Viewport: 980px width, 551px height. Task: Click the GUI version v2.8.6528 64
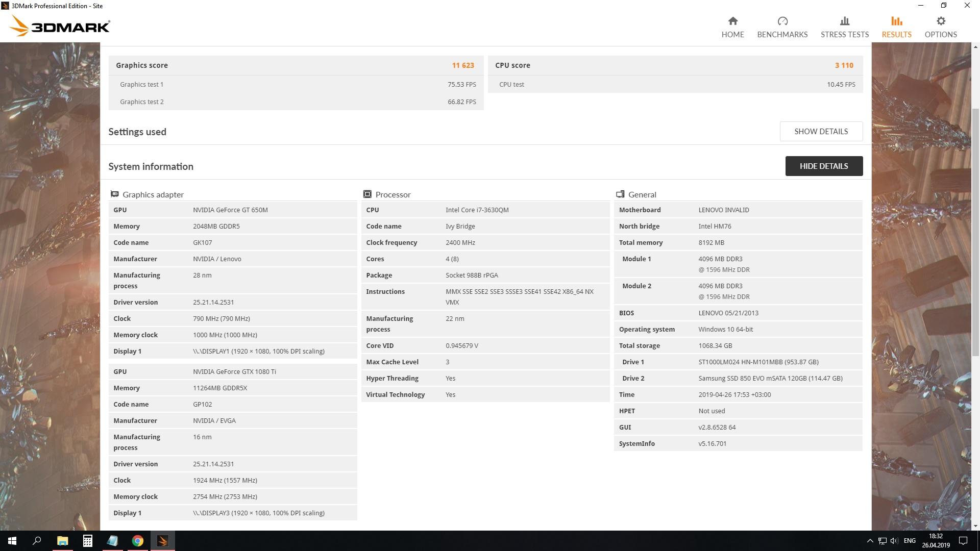click(717, 427)
